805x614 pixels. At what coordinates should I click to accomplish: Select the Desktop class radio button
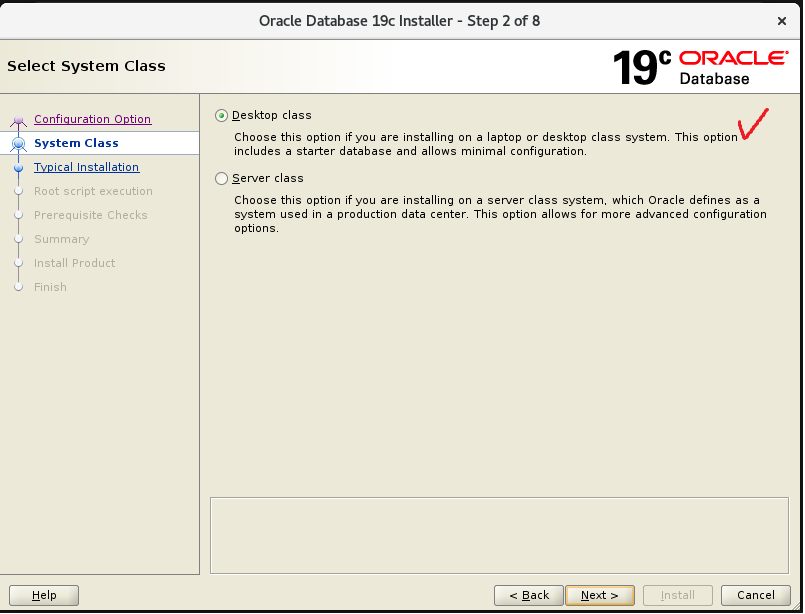pos(221,116)
